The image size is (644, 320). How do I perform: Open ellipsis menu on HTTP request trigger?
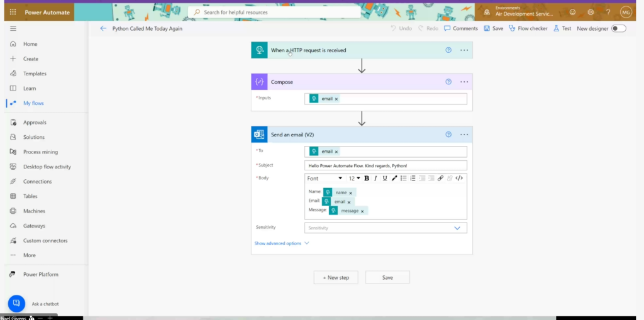click(x=464, y=50)
